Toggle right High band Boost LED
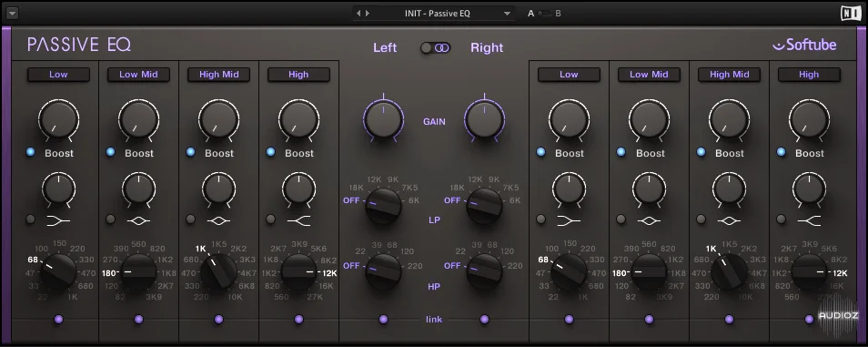This screenshot has width=868, height=347. click(781, 152)
